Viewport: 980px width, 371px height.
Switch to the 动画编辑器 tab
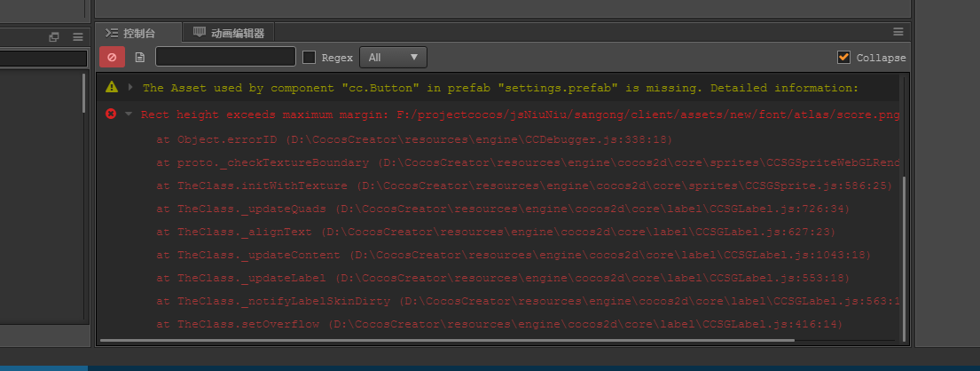(x=237, y=33)
